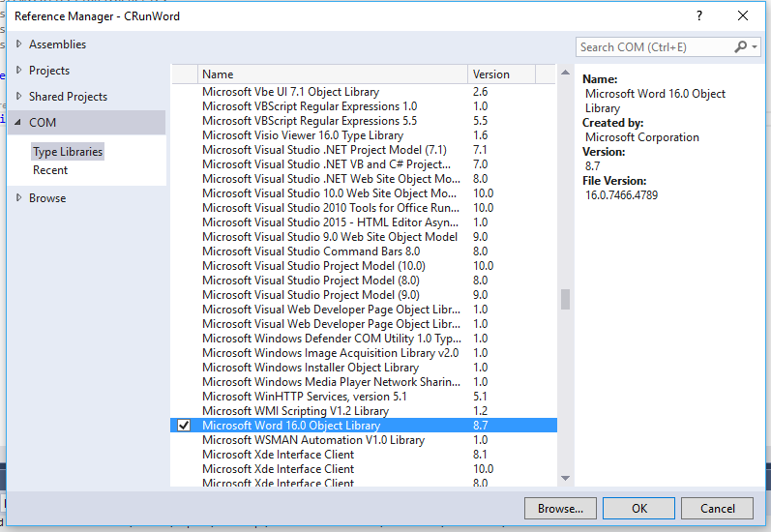Click the Microsoft Corporation creator text
The height and width of the screenshot is (532, 771).
pyautogui.click(x=641, y=137)
